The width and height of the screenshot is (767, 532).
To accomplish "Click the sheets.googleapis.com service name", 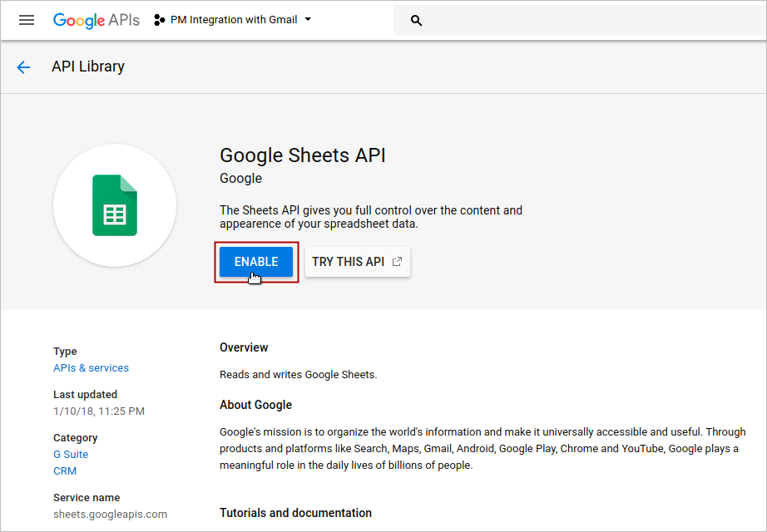I will pyautogui.click(x=110, y=515).
